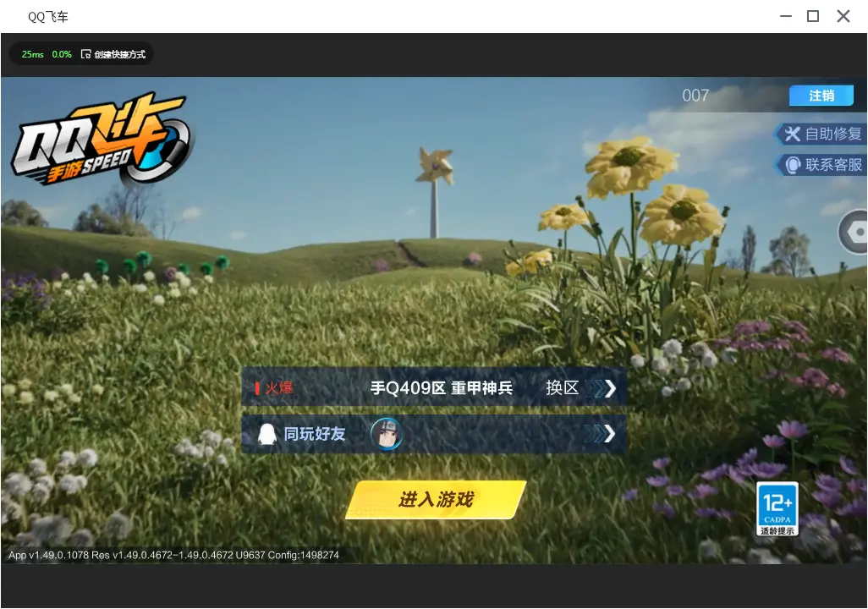The height and width of the screenshot is (609, 868).
Task: Click the wrench icon beside 自助修复
Action: [x=792, y=134]
